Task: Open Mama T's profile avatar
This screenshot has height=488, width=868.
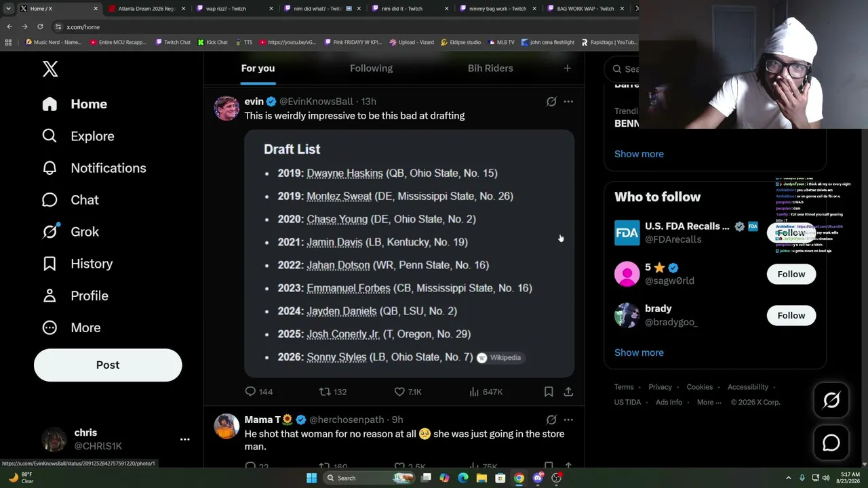Action: pos(226,426)
